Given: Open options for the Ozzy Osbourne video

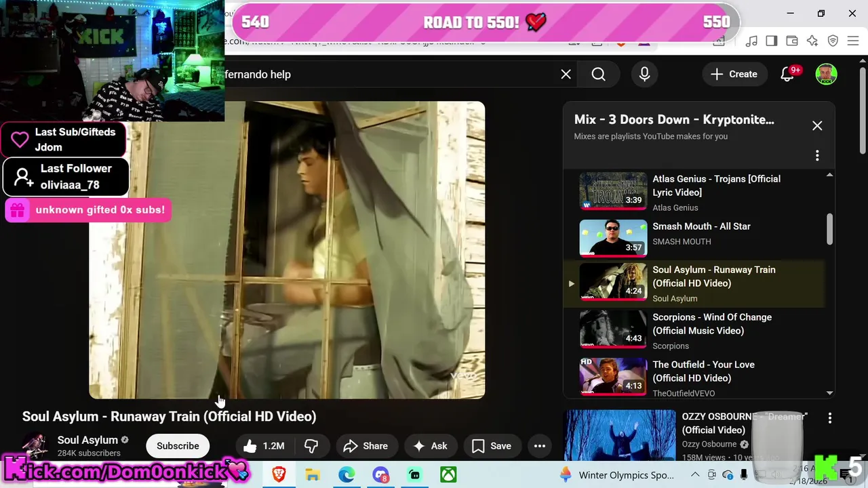Looking at the screenshot, I should point(829,419).
